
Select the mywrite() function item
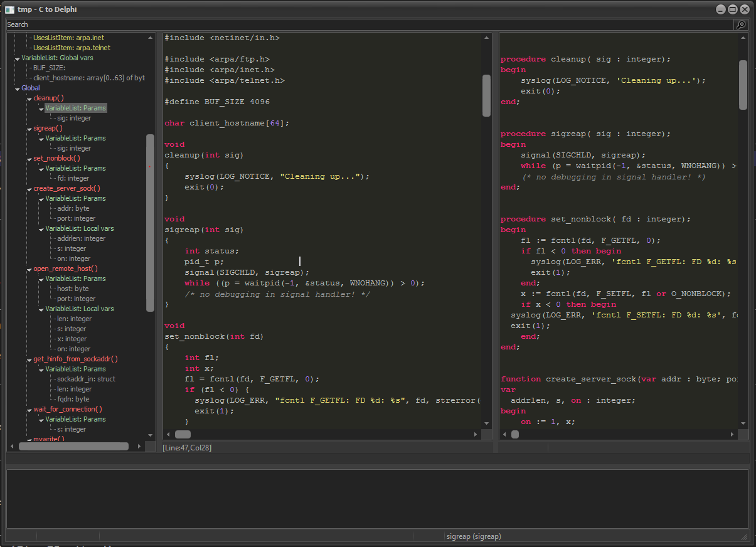(x=48, y=439)
